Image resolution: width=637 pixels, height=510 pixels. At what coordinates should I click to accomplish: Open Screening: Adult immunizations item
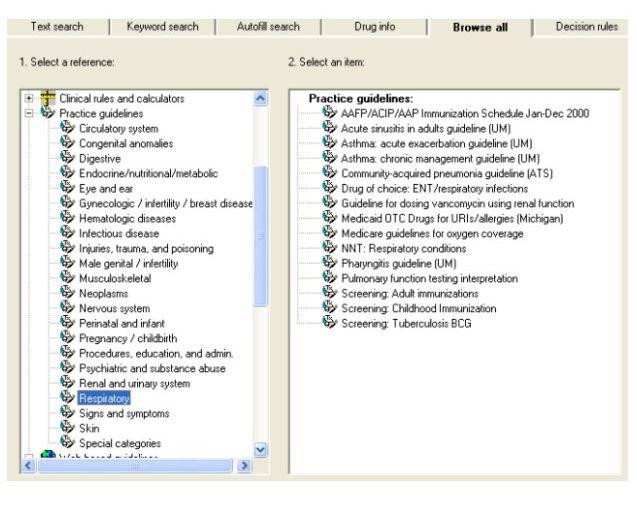(410, 293)
